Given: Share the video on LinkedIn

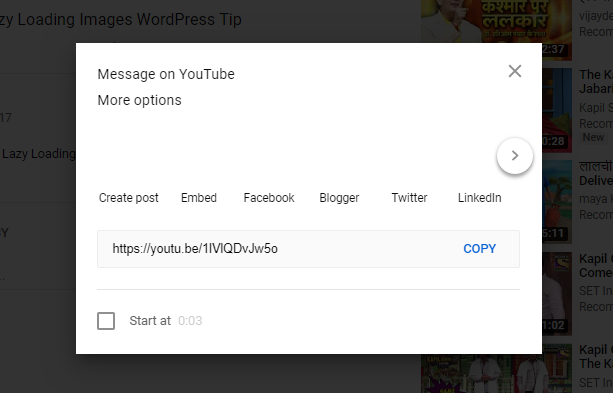Looking at the screenshot, I should click(x=480, y=198).
